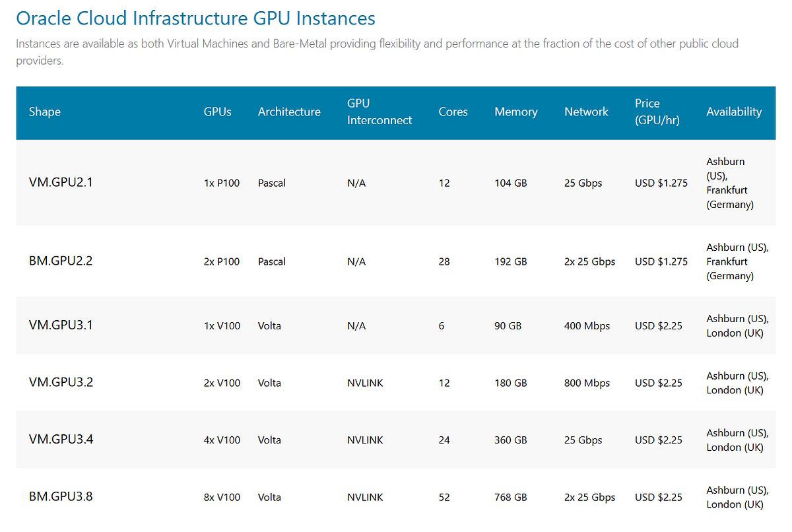Click the GPUs column header
The height and width of the screenshot is (532, 792).
pyautogui.click(x=217, y=112)
